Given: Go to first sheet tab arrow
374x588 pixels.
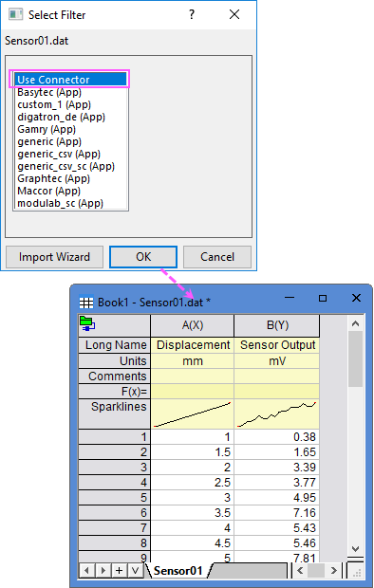Looking at the screenshot, I should (86, 571).
